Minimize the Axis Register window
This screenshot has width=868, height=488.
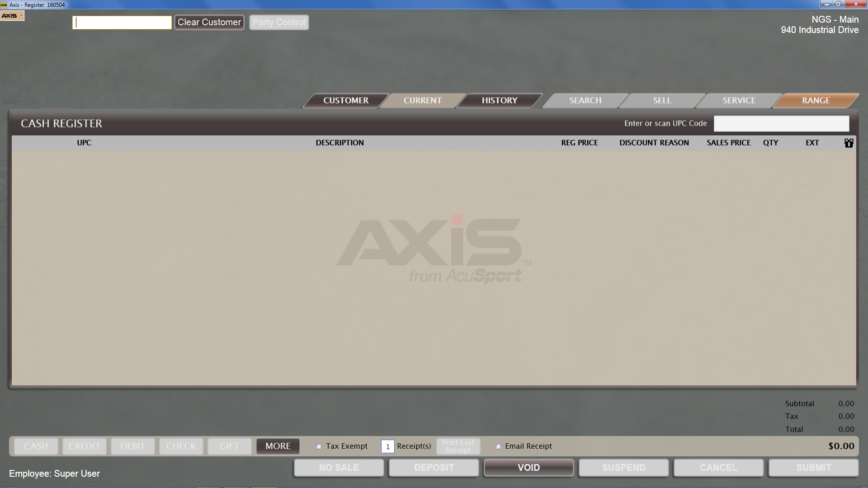(826, 4)
